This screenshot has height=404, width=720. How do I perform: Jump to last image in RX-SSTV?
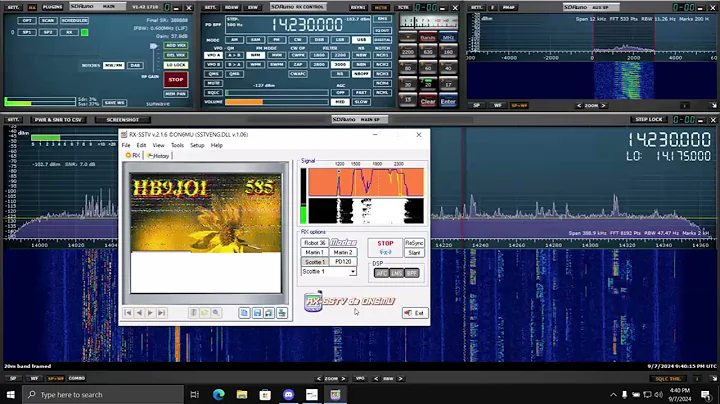point(161,313)
